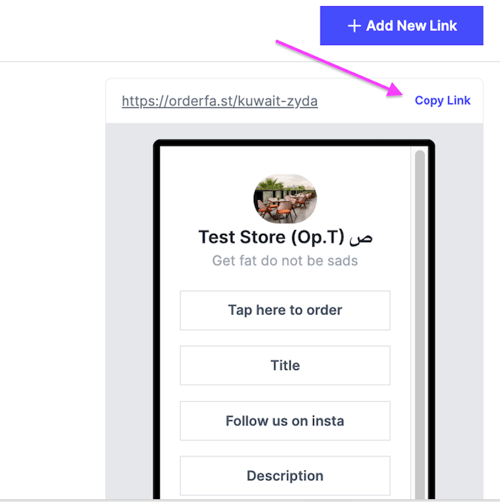500x502 pixels.
Task: Select the Description button in preview
Action: 285,476
